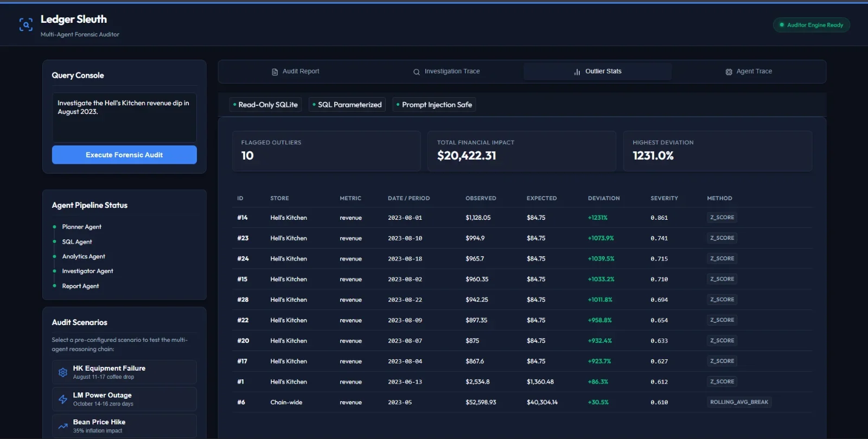Click the LM Power Outage lightning icon
The width and height of the screenshot is (868, 439).
63,399
